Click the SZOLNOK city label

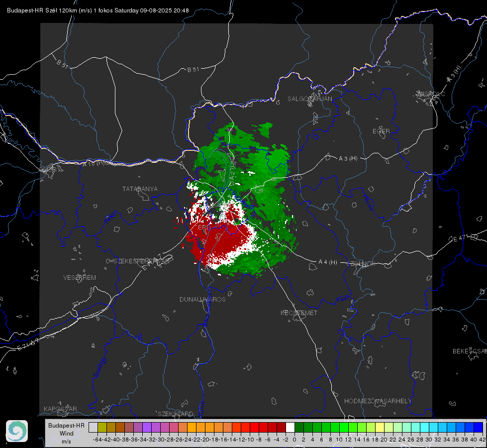[x=361, y=264]
